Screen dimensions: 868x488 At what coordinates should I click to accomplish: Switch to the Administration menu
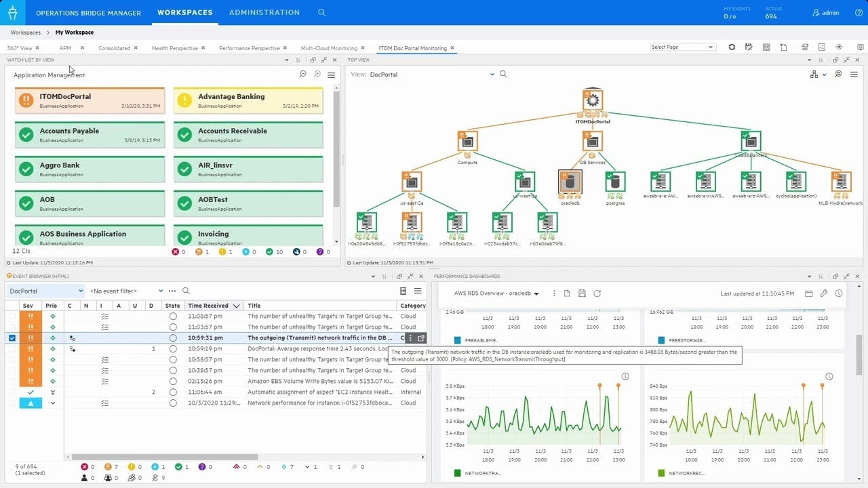pyautogui.click(x=264, y=12)
